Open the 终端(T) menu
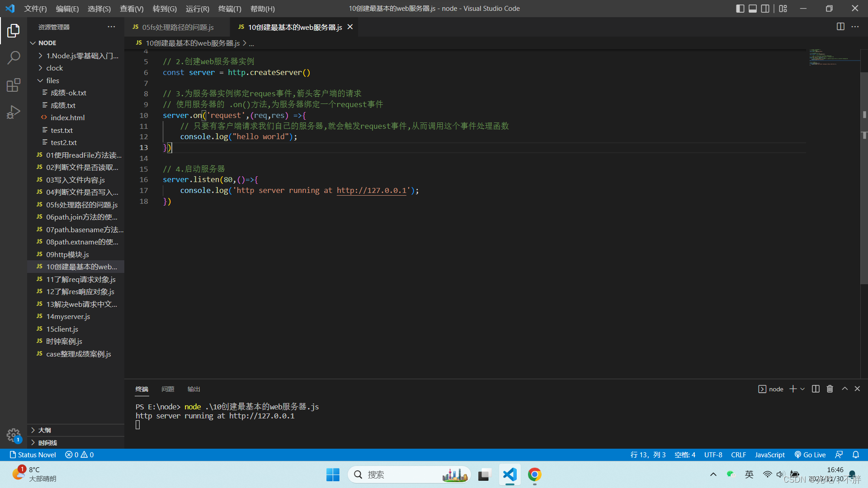 point(230,9)
